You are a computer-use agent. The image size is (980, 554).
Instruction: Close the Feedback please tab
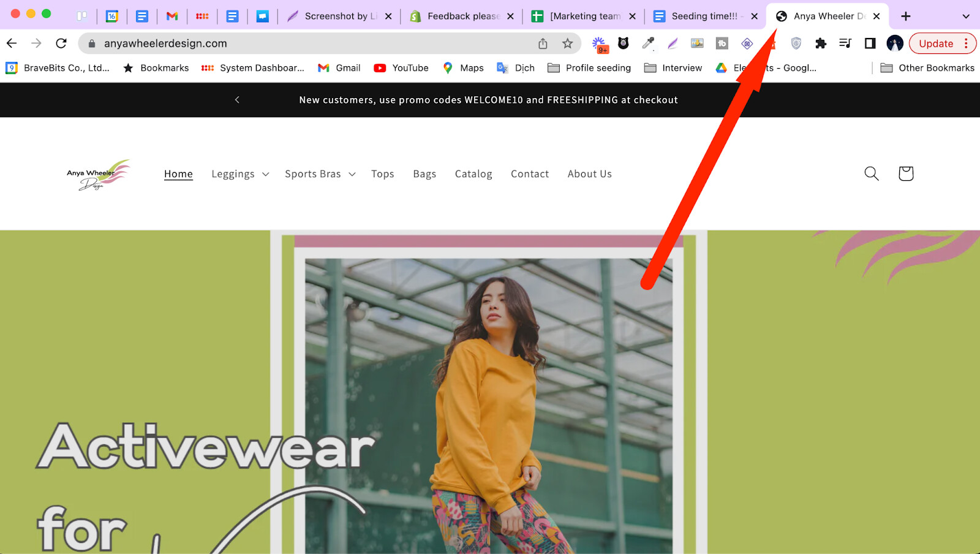click(x=510, y=17)
